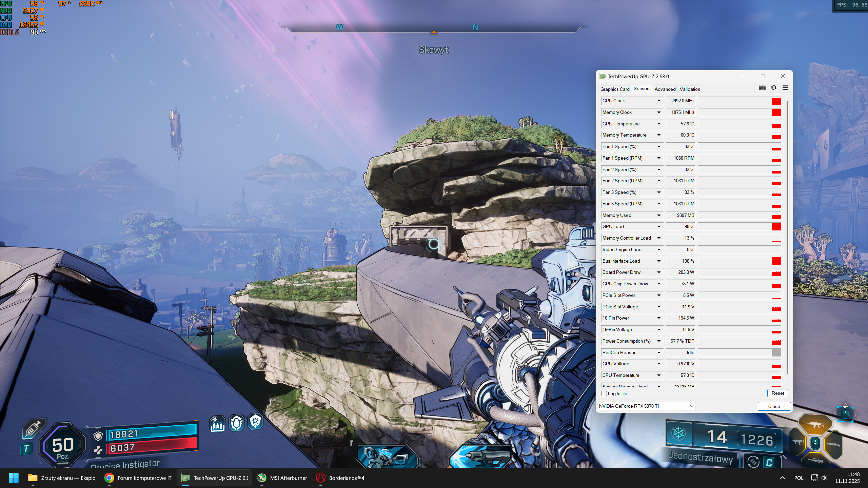The height and width of the screenshot is (488, 868).
Task: Click the Close button in GPU-Z
Action: point(774,406)
